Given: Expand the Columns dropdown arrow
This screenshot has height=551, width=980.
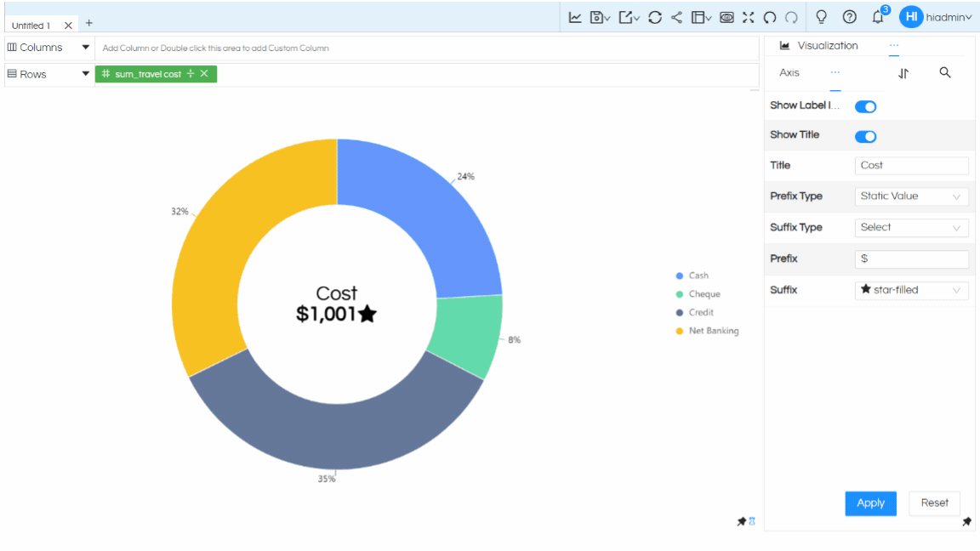Looking at the screenshot, I should pyautogui.click(x=86, y=48).
